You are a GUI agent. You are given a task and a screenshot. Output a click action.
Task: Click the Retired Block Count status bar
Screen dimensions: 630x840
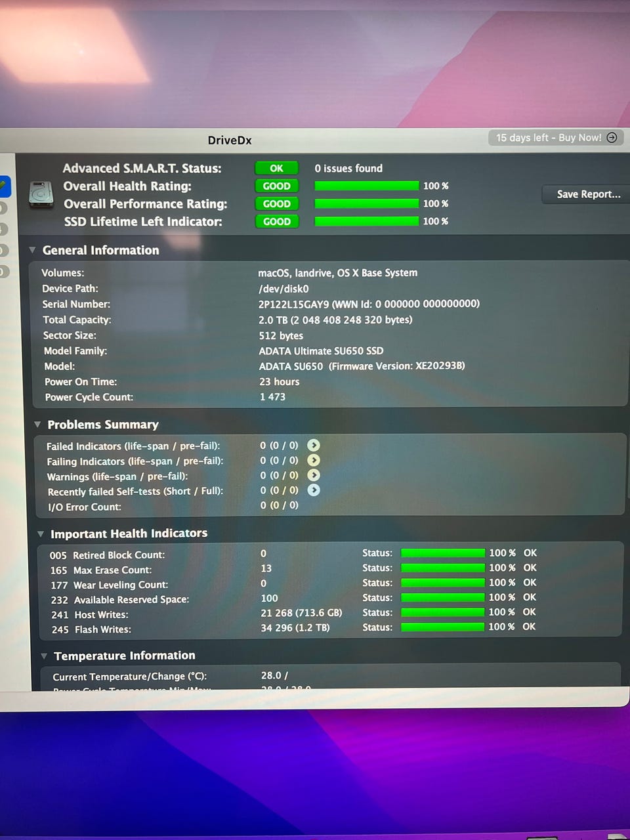click(x=442, y=553)
